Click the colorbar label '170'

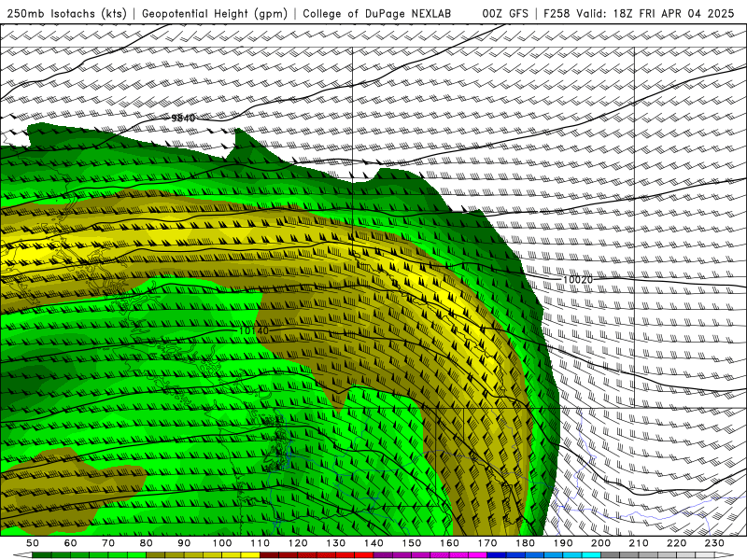(x=487, y=543)
